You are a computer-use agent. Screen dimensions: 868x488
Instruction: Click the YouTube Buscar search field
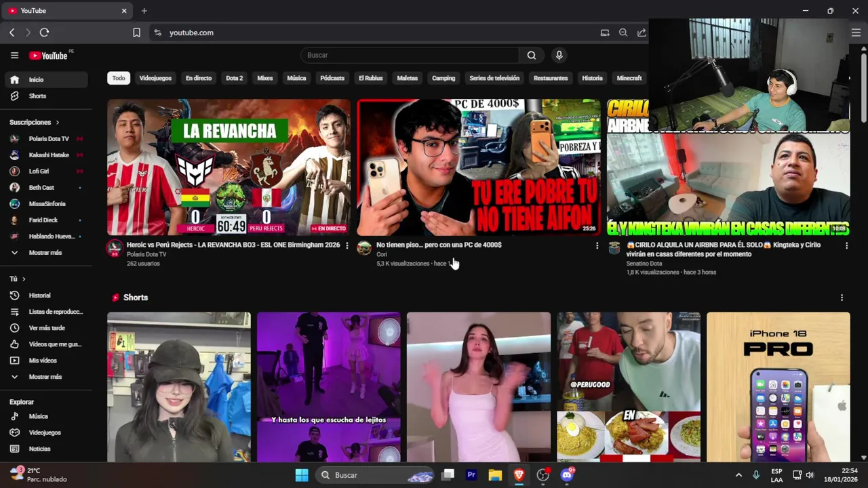[x=410, y=55]
